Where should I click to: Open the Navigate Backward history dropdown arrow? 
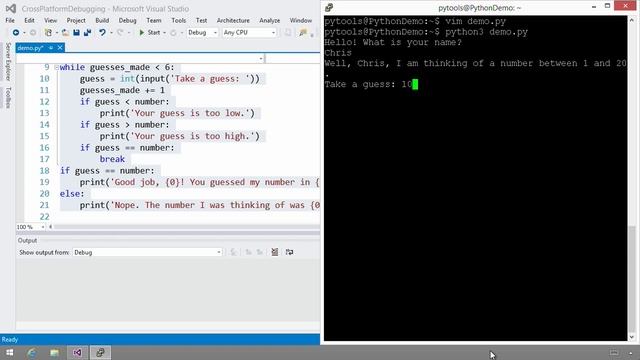pyautogui.click(x=24, y=33)
